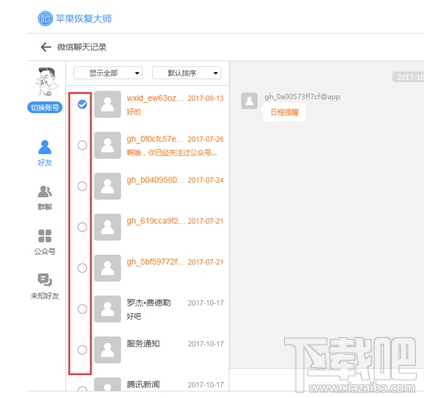424x398 pixels.
Task: Open the 服务通知 conversation name
Action: tap(143, 344)
